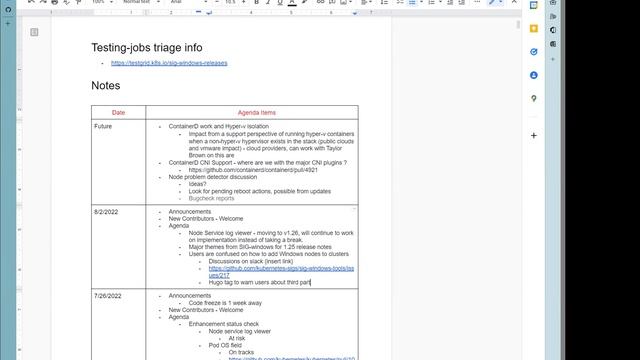Click the "Date" column header
640x360 pixels.
coord(118,113)
